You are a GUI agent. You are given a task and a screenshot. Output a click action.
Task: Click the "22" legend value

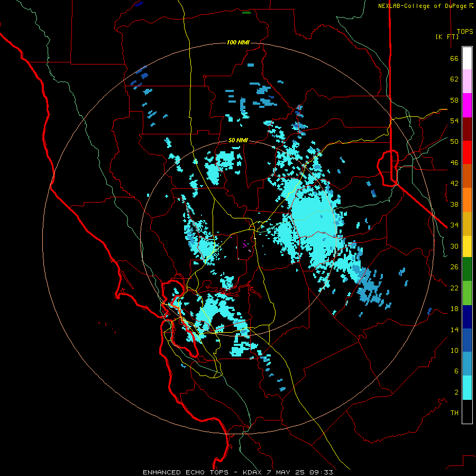point(454,288)
